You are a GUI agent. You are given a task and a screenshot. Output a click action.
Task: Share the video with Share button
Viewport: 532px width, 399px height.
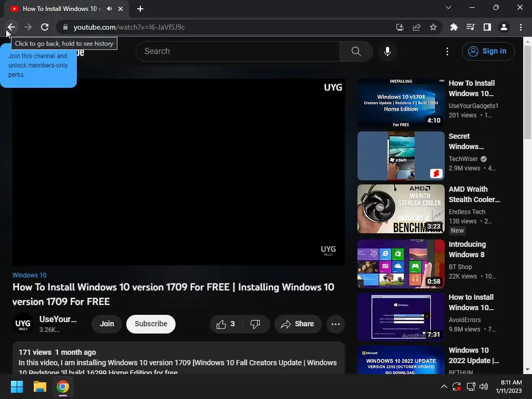298,324
